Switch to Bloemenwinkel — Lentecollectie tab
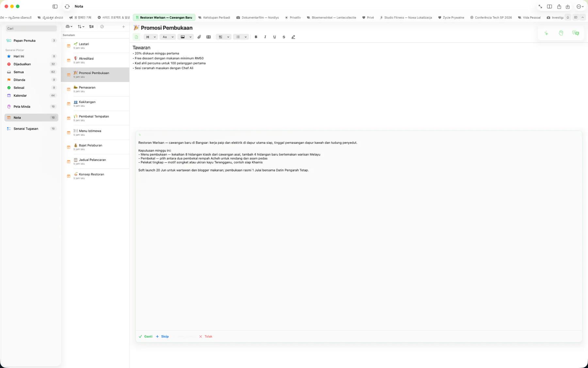 point(331,18)
